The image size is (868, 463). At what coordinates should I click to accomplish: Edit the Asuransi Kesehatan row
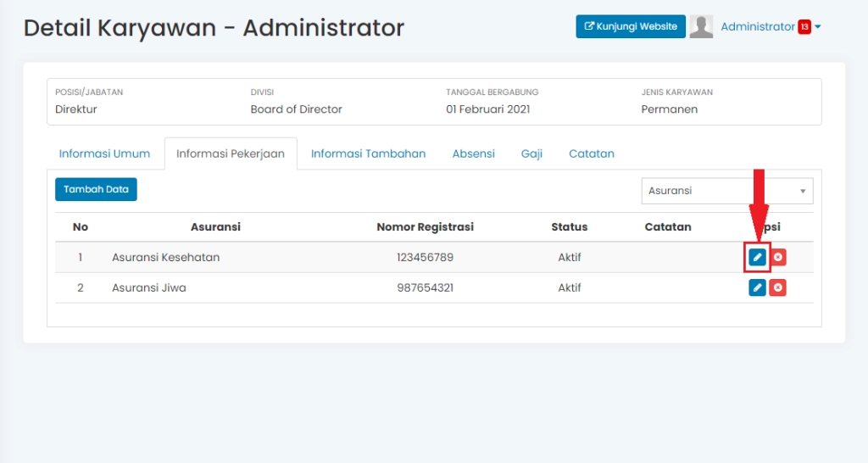pyautogui.click(x=757, y=257)
